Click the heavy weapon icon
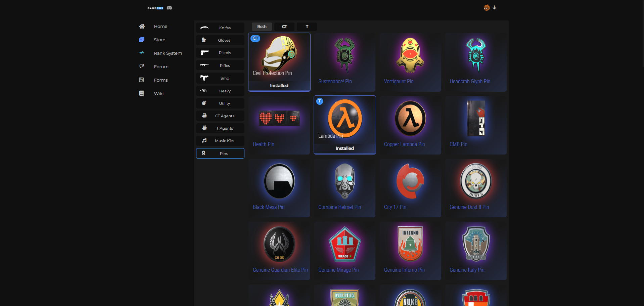The width and height of the screenshot is (644, 306). click(x=204, y=91)
